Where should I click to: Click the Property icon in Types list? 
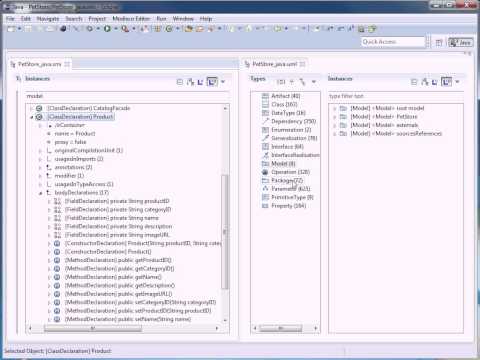point(265,206)
